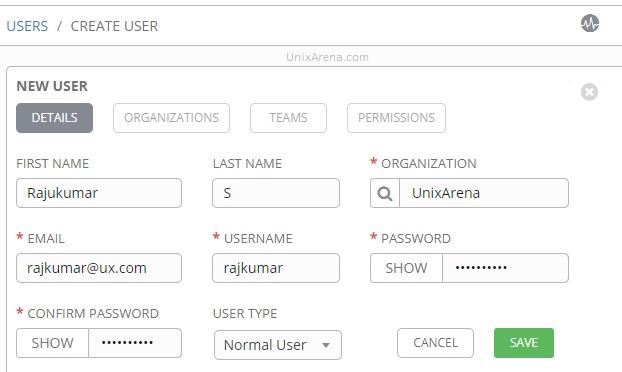Click the Email field with rajkumar@ux.com
The height and width of the screenshot is (372, 622).
(99, 268)
